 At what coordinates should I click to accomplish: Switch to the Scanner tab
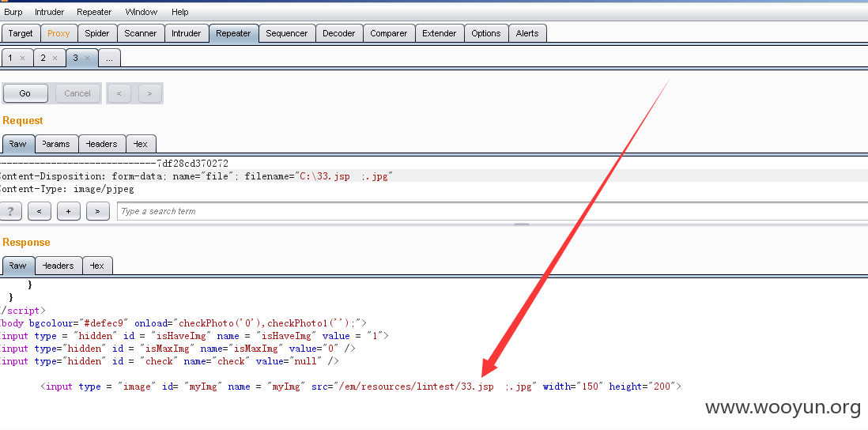(141, 33)
